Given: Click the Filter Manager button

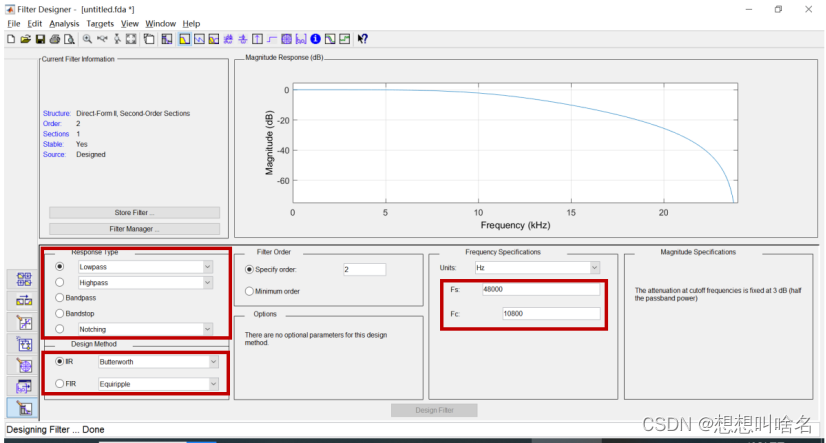Looking at the screenshot, I should click(x=134, y=229).
